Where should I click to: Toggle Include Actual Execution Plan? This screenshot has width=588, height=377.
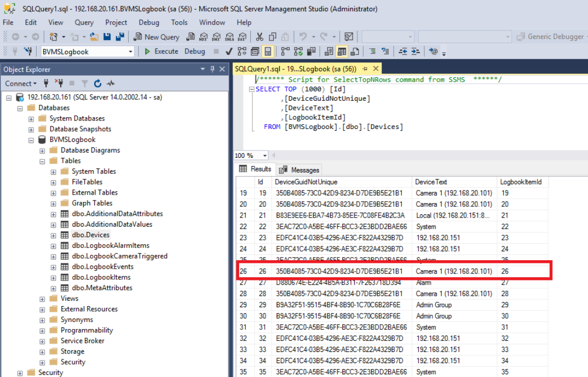284,52
